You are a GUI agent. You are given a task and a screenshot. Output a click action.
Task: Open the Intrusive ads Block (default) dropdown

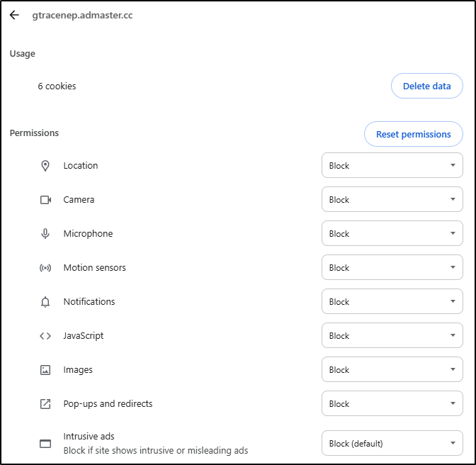click(x=392, y=444)
